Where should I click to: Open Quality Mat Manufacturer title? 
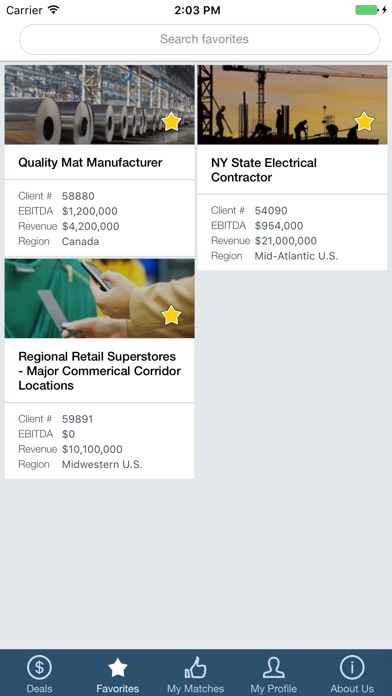pyautogui.click(x=90, y=162)
